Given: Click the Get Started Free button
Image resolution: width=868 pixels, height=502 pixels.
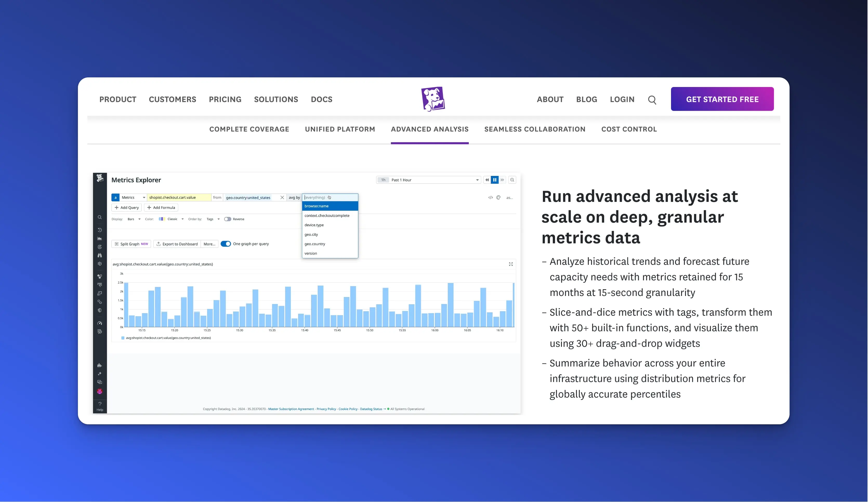Looking at the screenshot, I should pyautogui.click(x=722, y=99).
